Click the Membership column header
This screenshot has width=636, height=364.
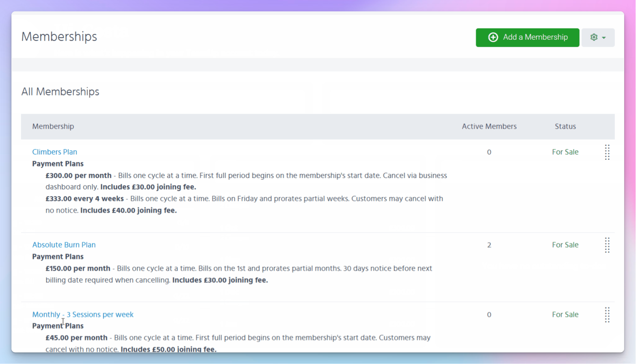53,126
